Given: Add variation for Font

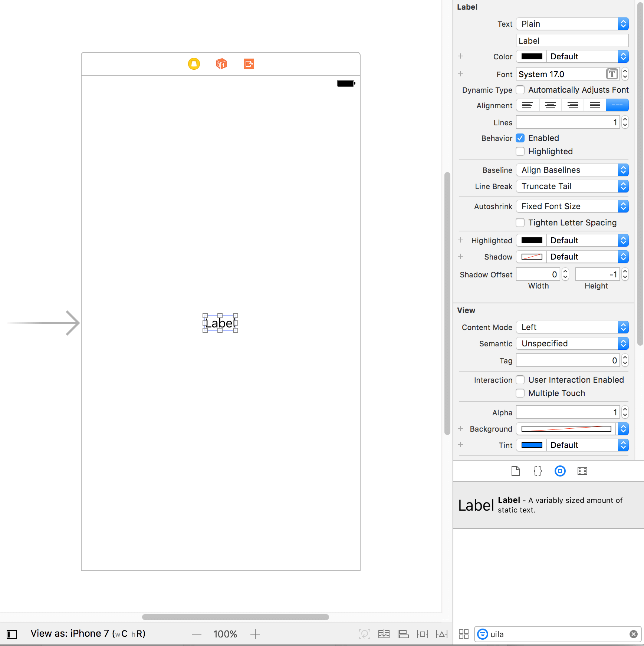Looking at the screenshot, I should pyautogui.click(x=460, y=74).
